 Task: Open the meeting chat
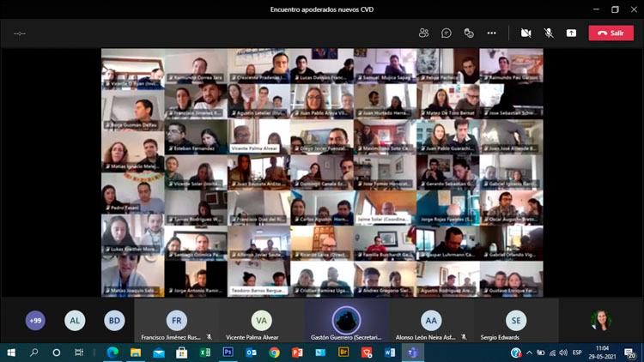coord(447,33)
